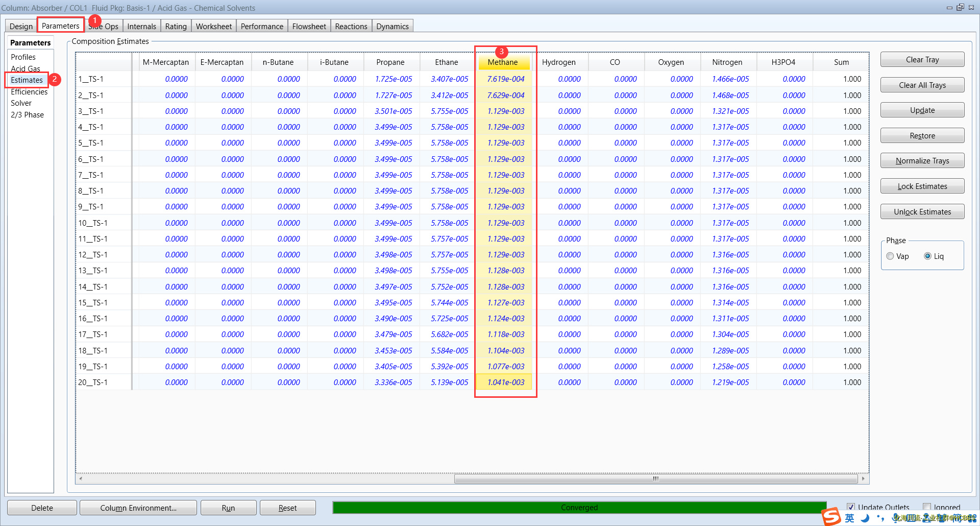Click the Normalize Trays button

[922, 161]
